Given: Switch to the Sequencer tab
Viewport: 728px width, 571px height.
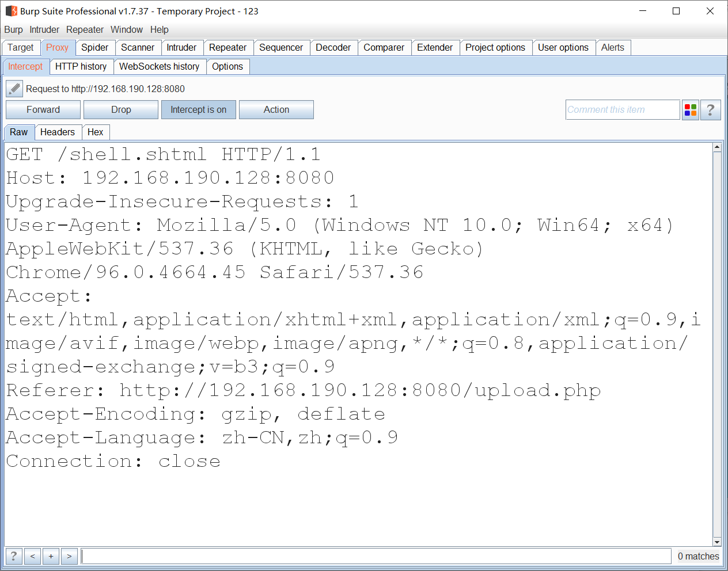Looking at the screenshot, I should (281, 48).
